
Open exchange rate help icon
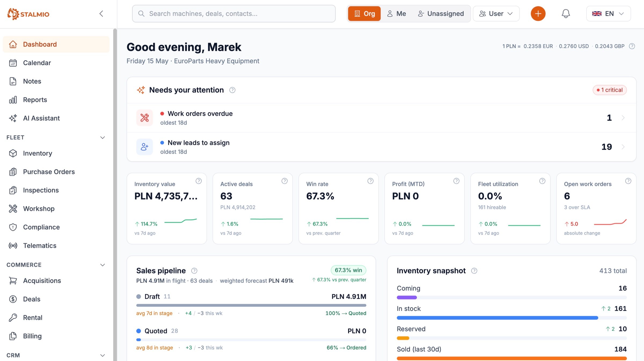point(632,46)
